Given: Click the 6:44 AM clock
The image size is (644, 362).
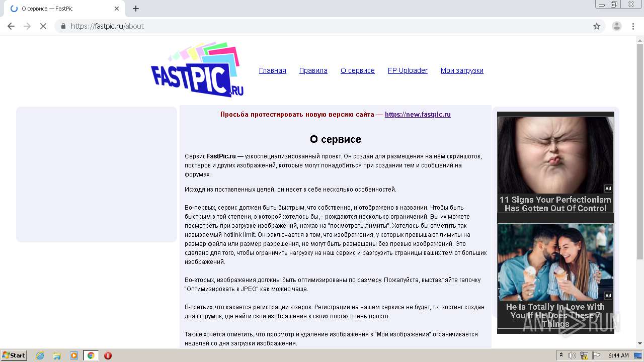Looking at the screenshot, I should pyautogui.click(x=618, y=355).
